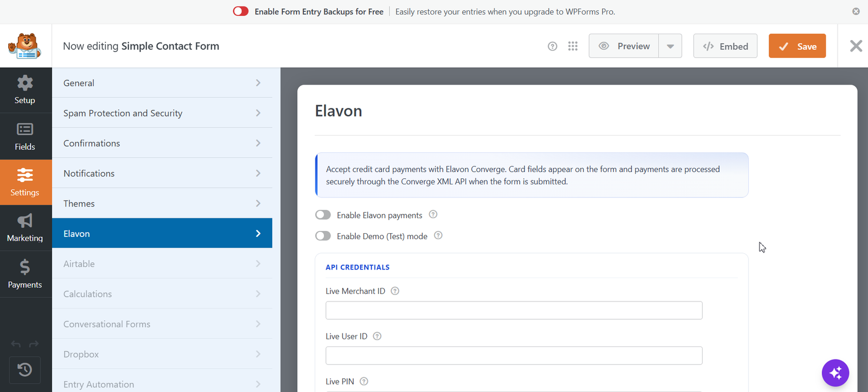Open the Themes section

point(162,203)
